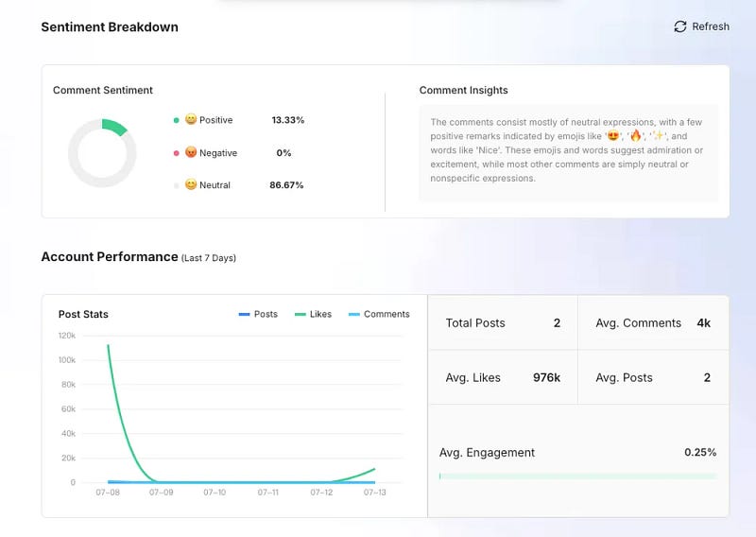Click the 07-13 date axis label
Viewport: 756px width, 537px height.
point(374,493)
